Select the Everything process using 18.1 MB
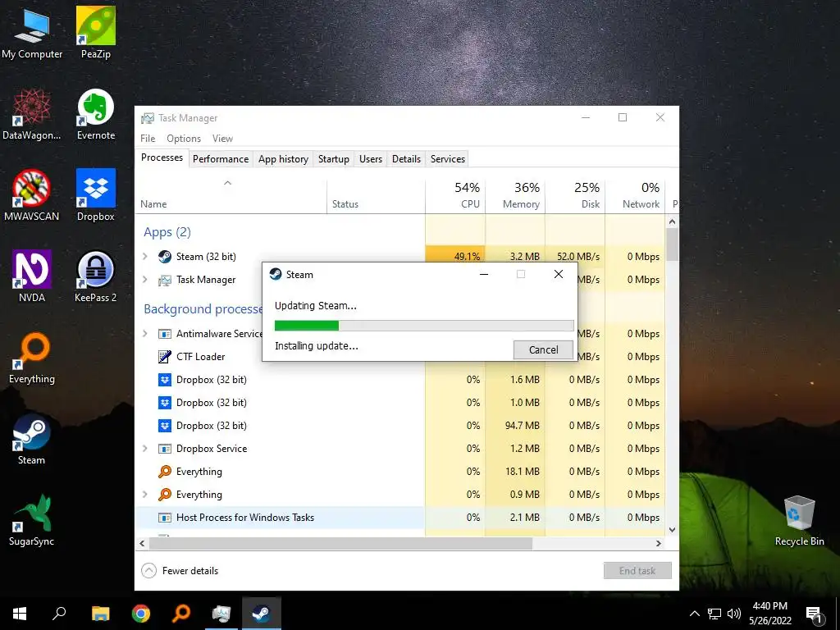The image size is (840, 630). point(400,472)
